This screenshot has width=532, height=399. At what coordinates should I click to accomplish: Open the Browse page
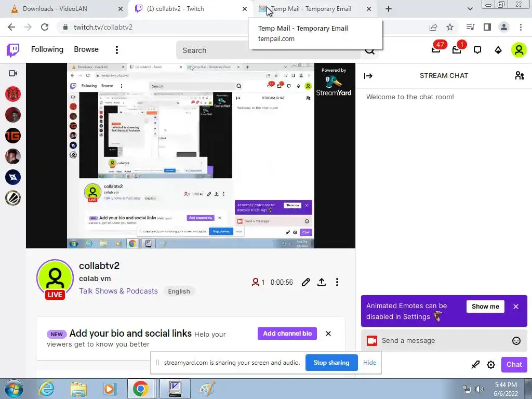(86, 49)
